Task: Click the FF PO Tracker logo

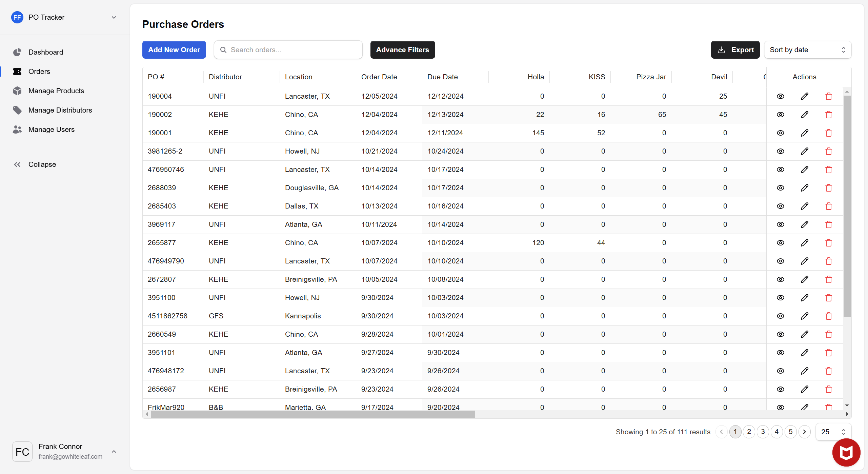Action: point(17,17)
